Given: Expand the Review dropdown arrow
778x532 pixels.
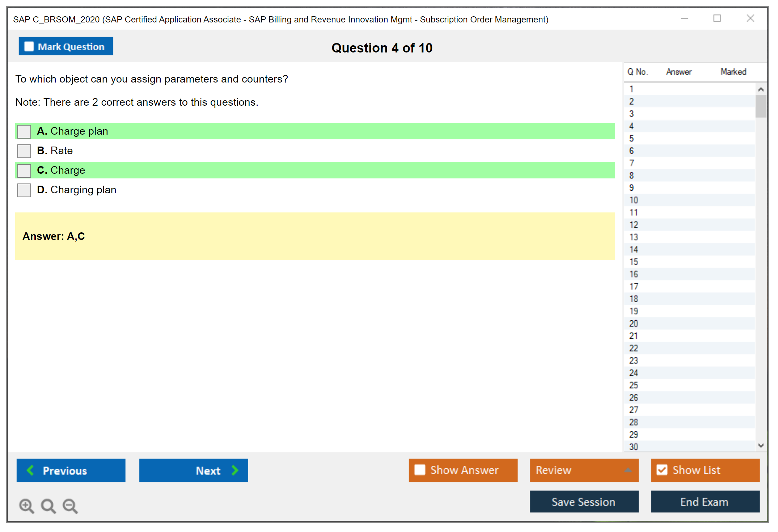Looking at the screenshot, I should (628, 470).
